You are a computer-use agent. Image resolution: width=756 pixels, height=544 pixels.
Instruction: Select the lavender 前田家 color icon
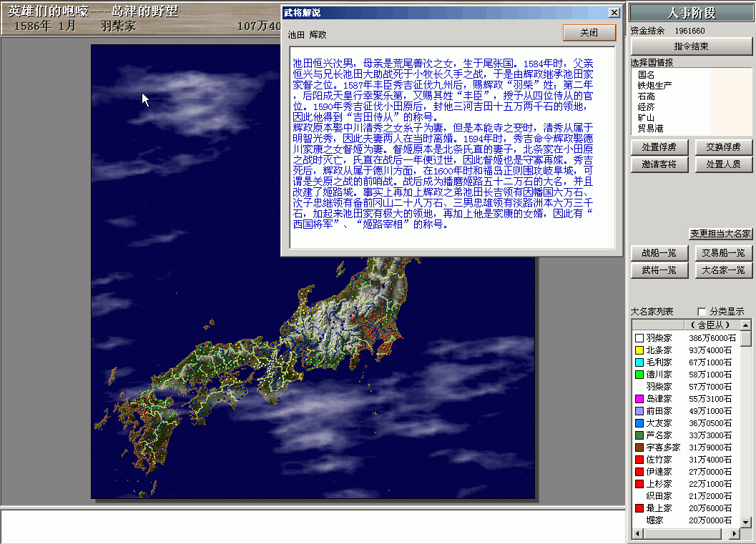pyautogui.click(x=639, y=411)
